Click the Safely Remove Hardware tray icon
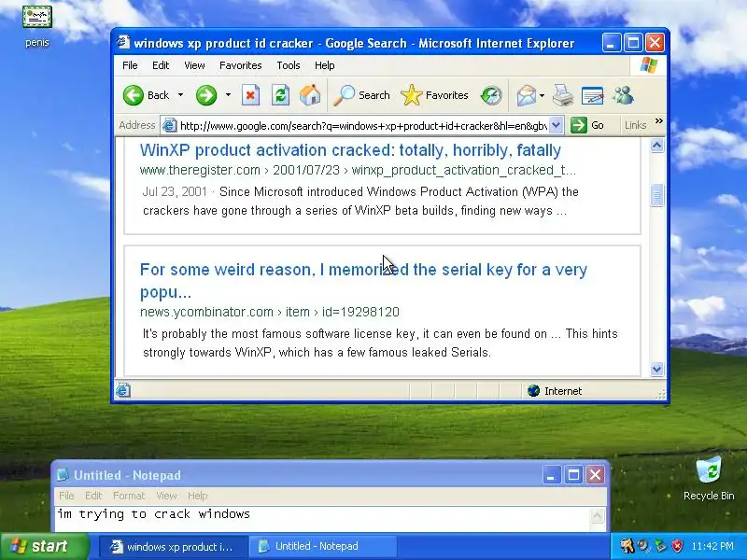The image size is (747, 560). [x=660, y=546]
